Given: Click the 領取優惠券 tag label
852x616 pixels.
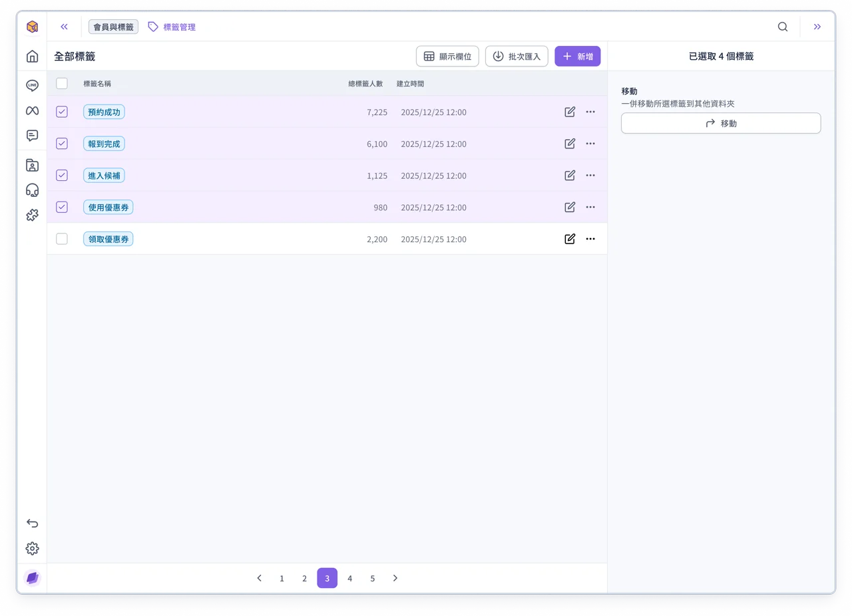Looking at the screenshot, I should point(108,239).
